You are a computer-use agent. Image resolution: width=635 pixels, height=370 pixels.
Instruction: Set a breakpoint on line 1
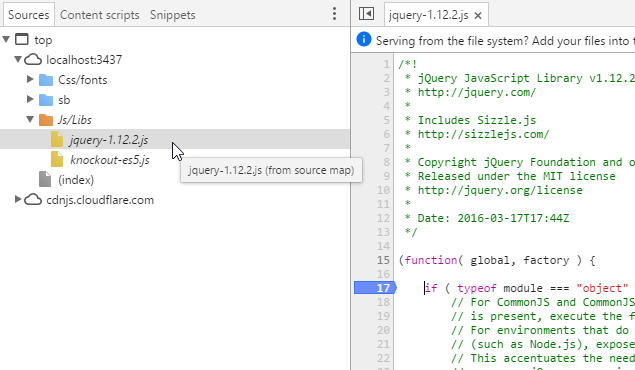click(x=386, y=64)
